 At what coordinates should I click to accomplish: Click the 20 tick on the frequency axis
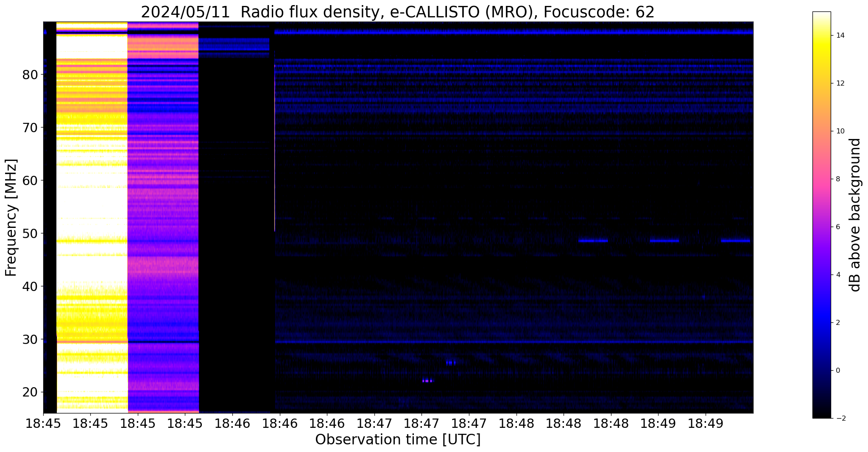30,392
